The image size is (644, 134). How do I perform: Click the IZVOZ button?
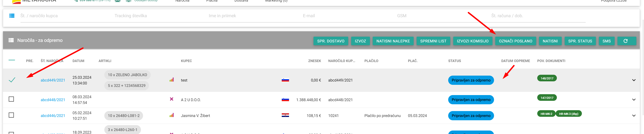pyautogui.click(x=360, y=41)
